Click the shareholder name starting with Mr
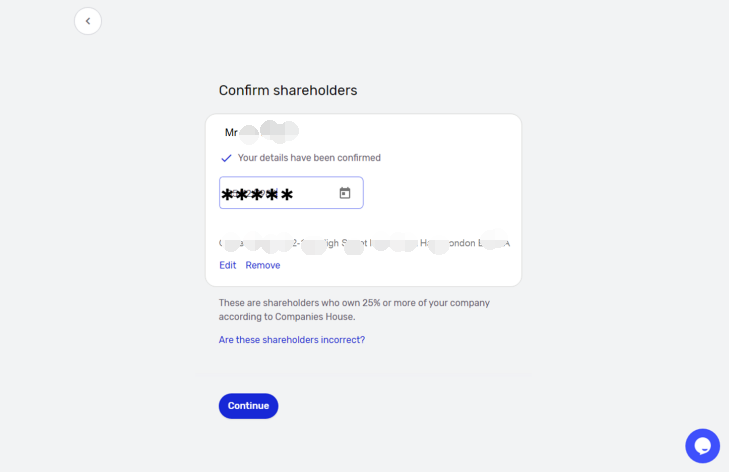 261,132
